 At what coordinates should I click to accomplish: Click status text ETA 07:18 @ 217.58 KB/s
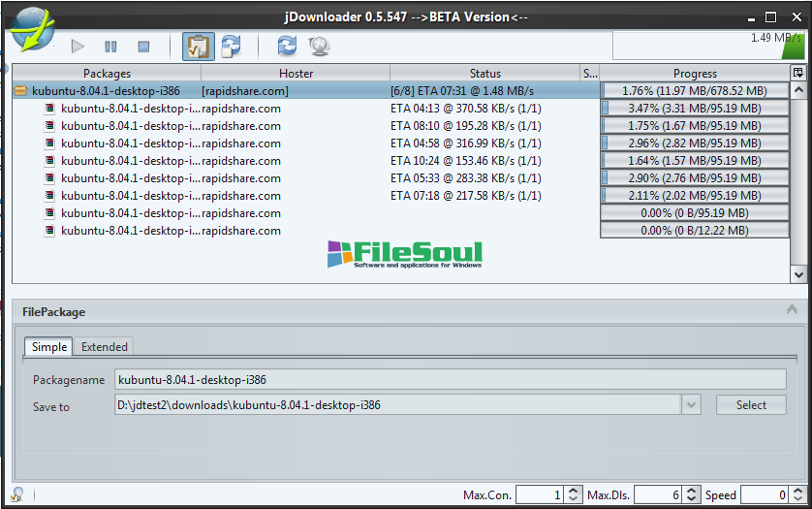(465, 196)
